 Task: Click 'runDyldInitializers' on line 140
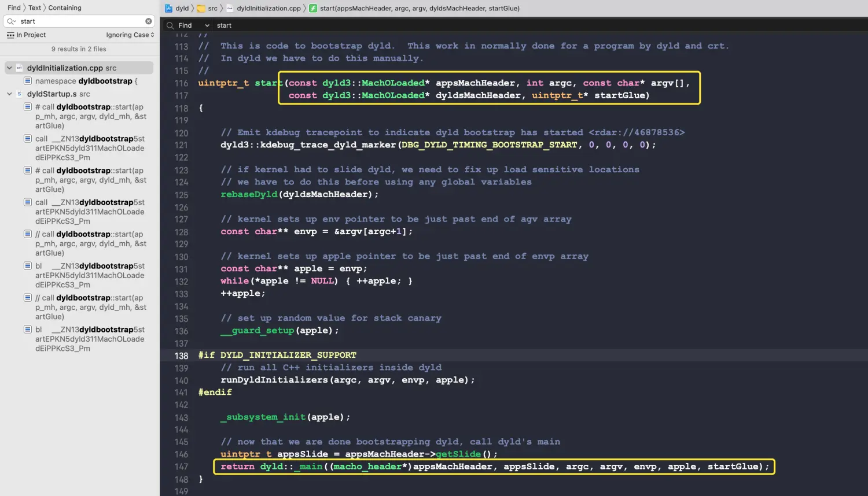(x=274, y=380)
